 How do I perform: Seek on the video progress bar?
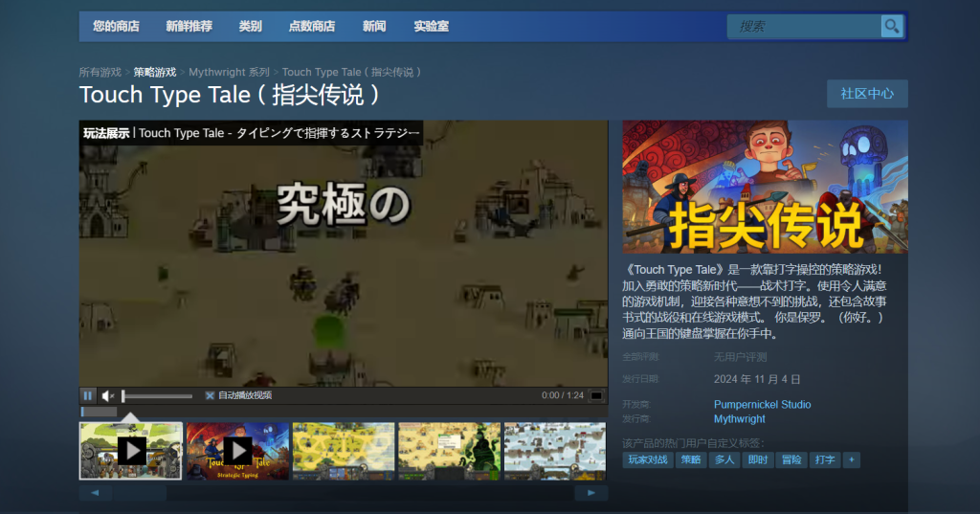point(344,412)
